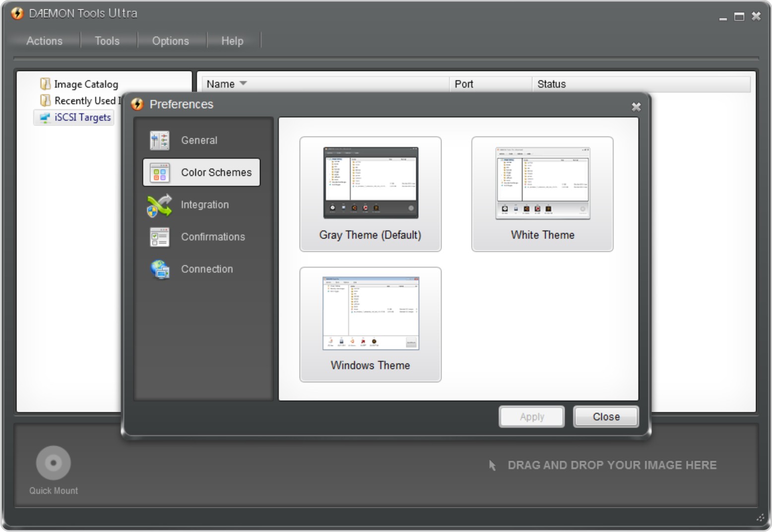
Task: Click the DAEMON Tools logo in title bar
Action: (x=17, y=13)
